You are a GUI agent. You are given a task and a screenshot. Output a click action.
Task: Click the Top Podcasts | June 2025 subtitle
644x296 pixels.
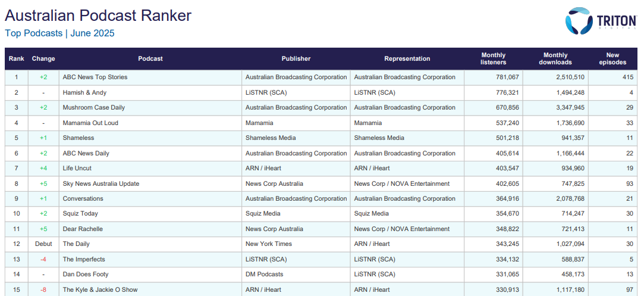(x=59, y=33)
